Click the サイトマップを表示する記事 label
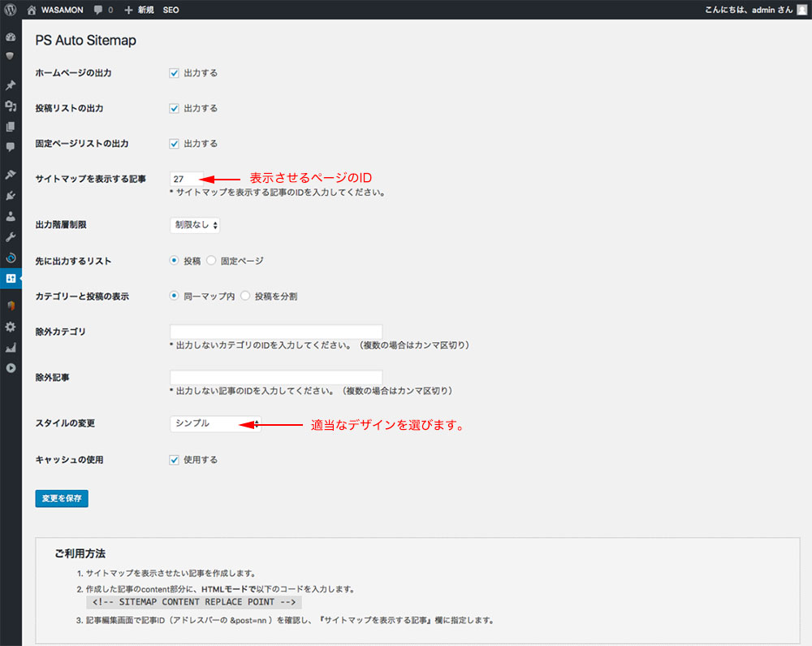The image size is (812, 646). tap(91, 179)
